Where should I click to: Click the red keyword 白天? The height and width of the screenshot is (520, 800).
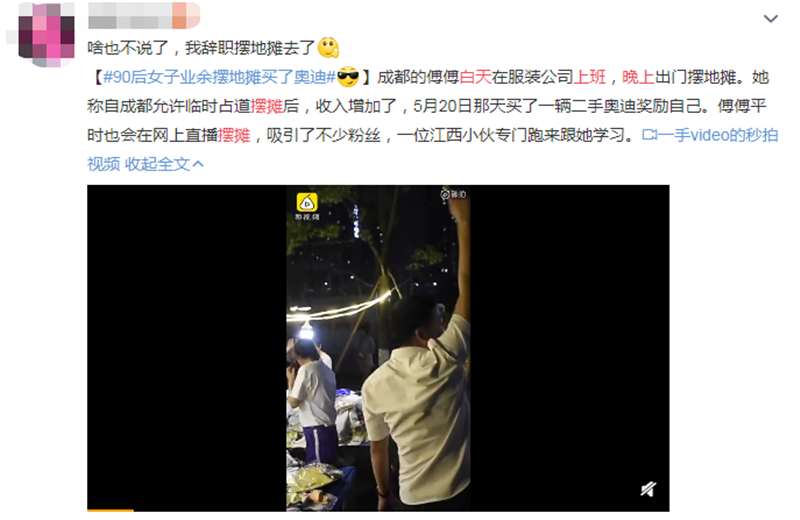(475, 77)
